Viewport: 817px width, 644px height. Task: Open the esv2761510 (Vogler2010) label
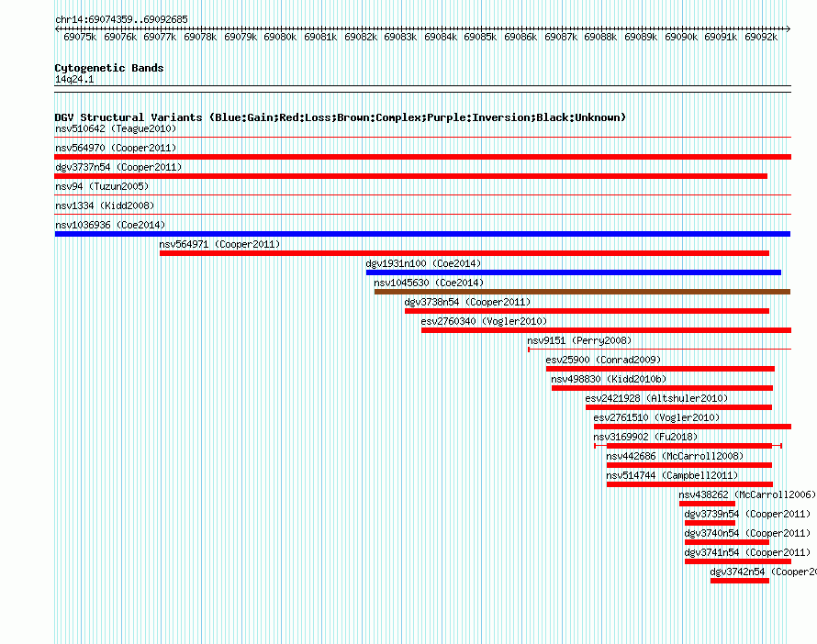(x=656, y=417)
